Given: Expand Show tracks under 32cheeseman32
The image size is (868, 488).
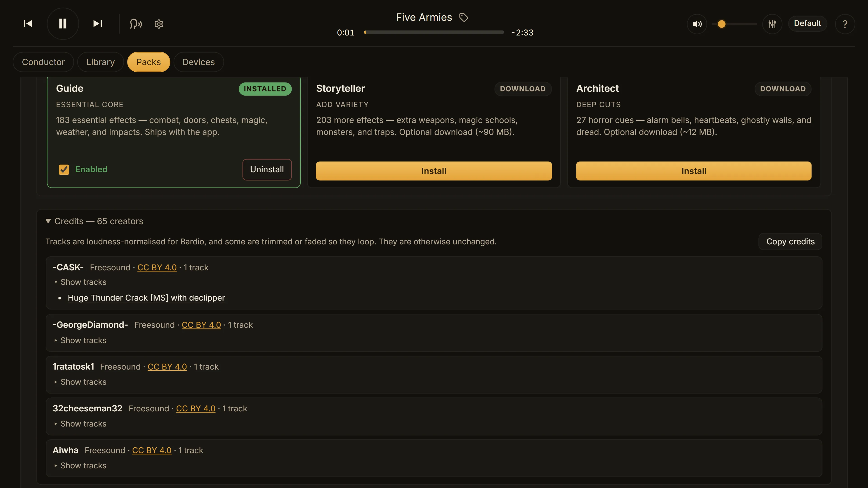Looking at the screenshot, I should (x=80, y=424).
